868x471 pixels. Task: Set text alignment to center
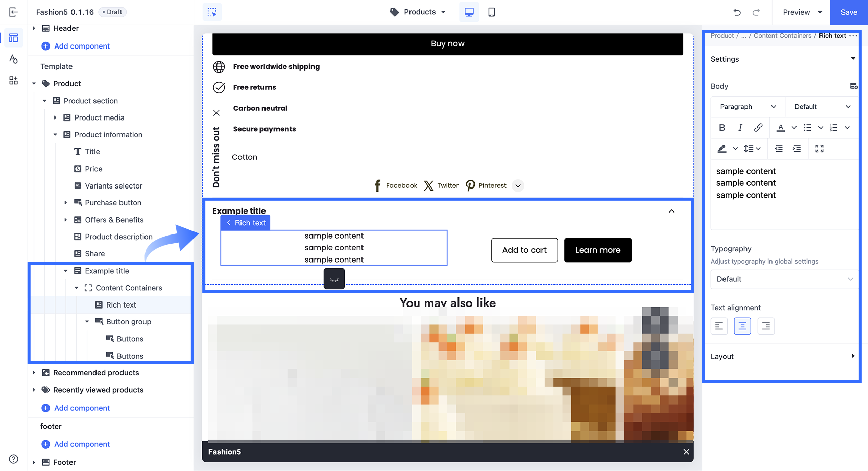point(742,326)
